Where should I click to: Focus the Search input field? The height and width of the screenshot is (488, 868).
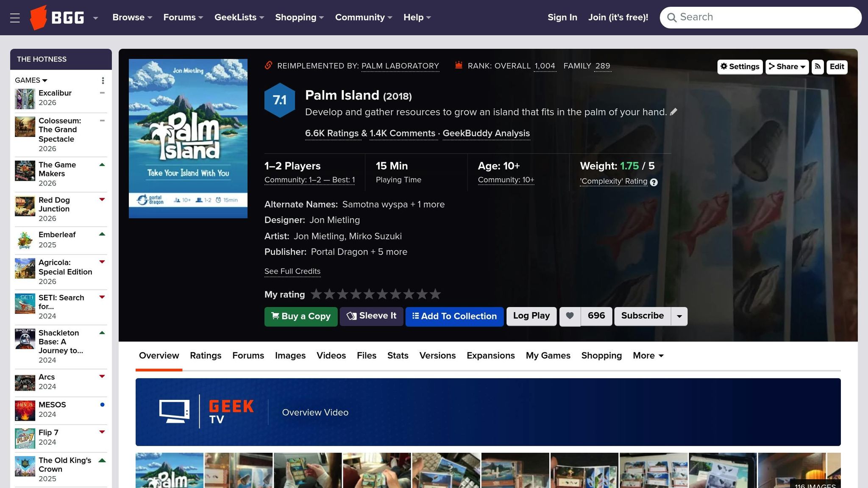tap(760, 17)
